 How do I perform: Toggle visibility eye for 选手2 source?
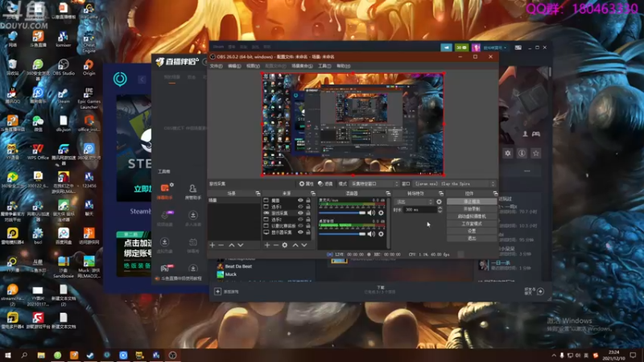coord(300,220)
